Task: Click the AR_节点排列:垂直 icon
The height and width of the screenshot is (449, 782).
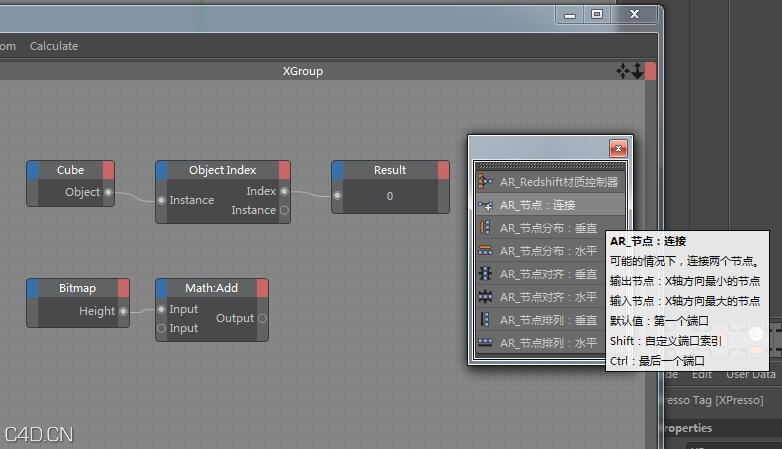Action: point(485,320)
